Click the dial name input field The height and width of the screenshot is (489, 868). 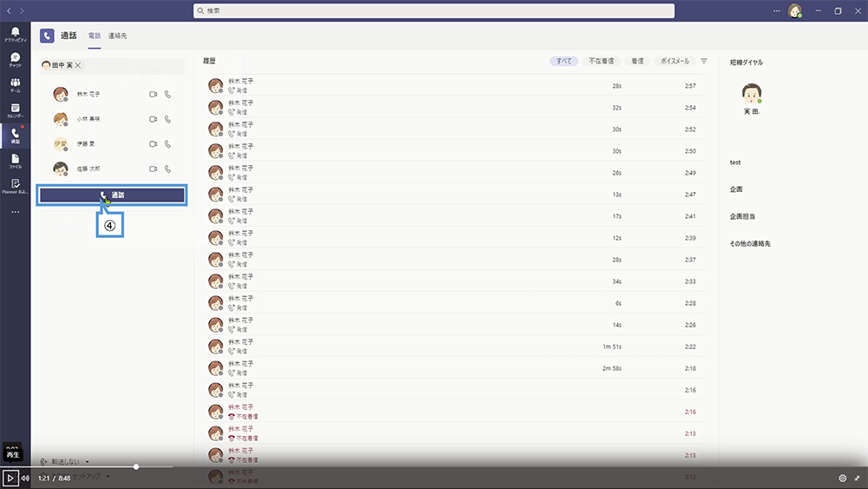112,65
